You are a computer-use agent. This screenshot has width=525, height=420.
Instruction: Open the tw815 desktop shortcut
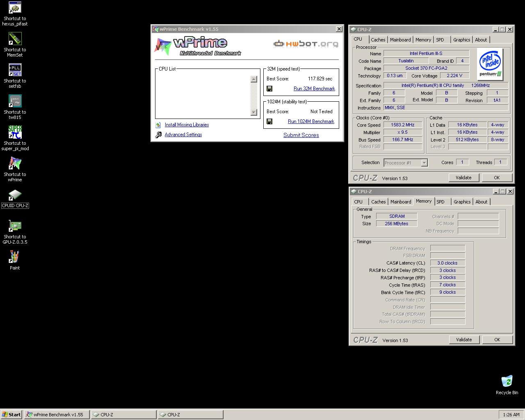point(15,107)
